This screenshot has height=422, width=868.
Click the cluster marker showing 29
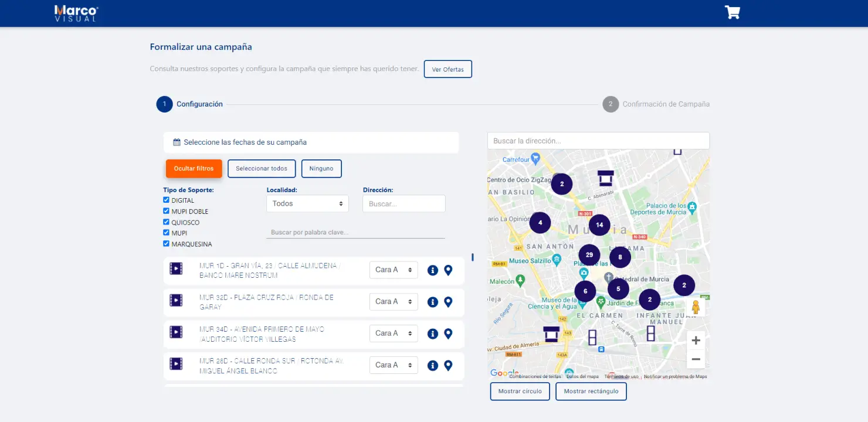tap(589, 255)
